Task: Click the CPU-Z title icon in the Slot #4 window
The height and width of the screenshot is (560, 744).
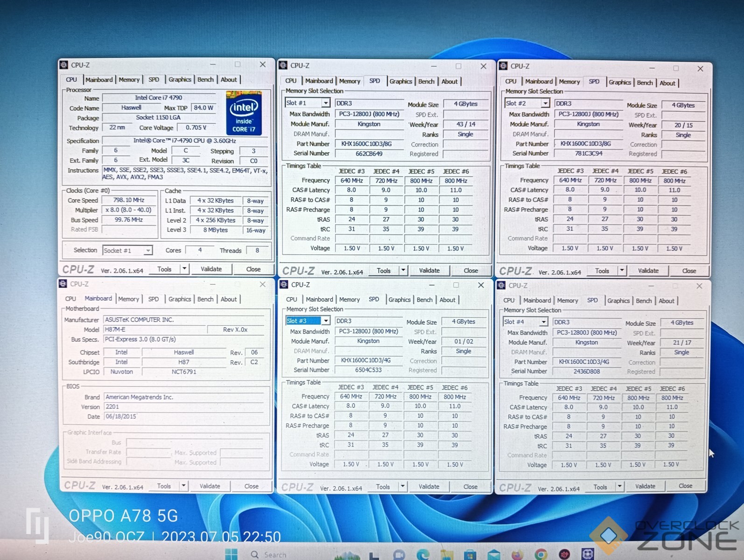Action: coord(501,285)
